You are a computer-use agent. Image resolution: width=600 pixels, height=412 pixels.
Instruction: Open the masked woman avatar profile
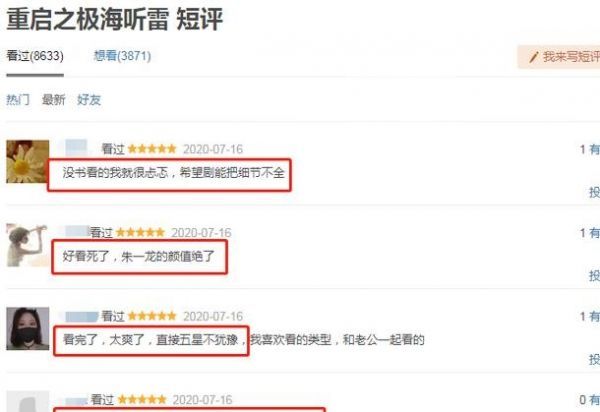[28, 329]
